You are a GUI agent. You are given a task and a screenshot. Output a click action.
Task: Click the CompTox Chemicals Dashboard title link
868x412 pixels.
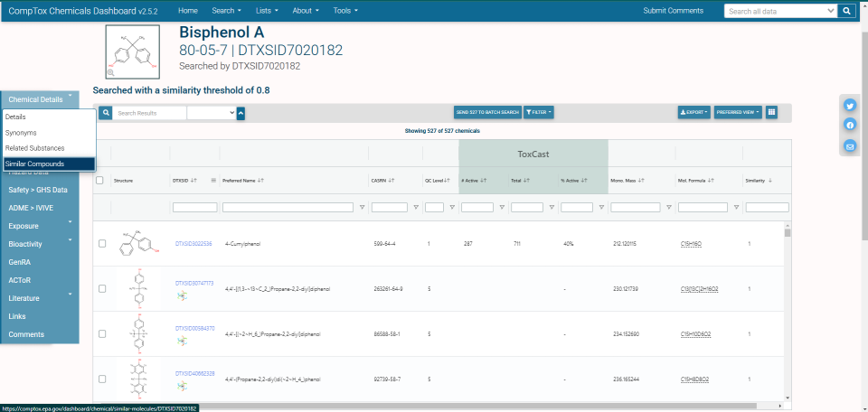(84, 11)
